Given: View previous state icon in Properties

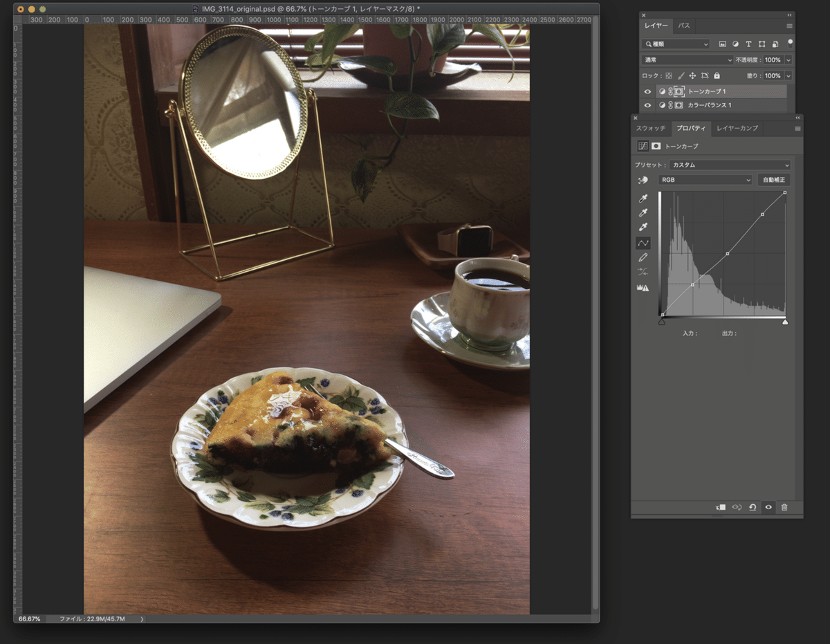Looking at the screenshot, I should coord(737,507).
